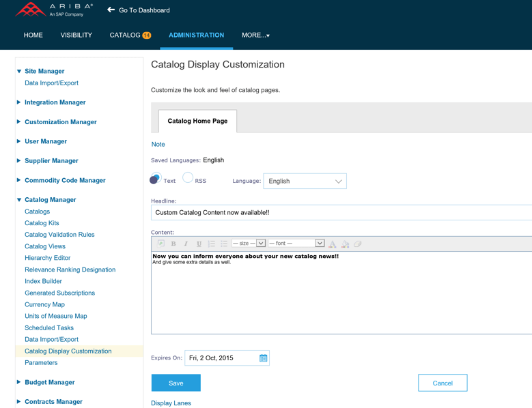The height and width of the screenshot is (408, 532).
Task: Click the Go To Dashboard link
Action: tap(144, 10)
